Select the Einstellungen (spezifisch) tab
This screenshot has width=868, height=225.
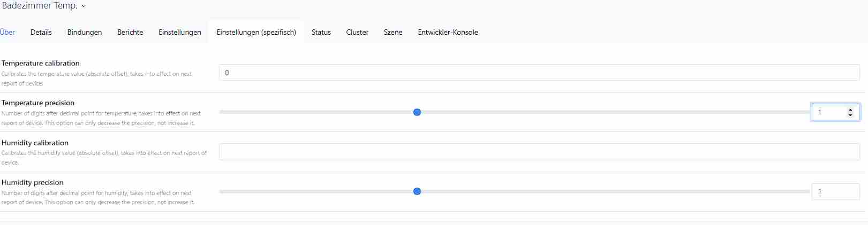point(256,32)
